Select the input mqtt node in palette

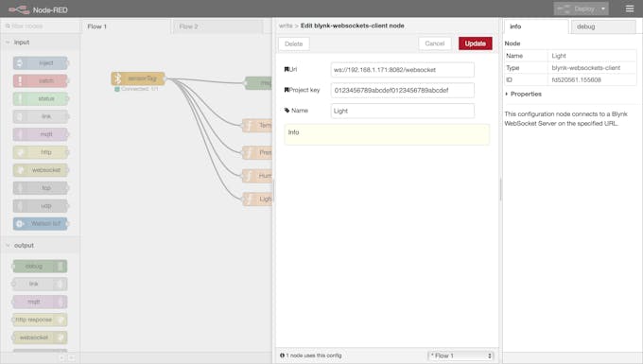coord(41,134)
